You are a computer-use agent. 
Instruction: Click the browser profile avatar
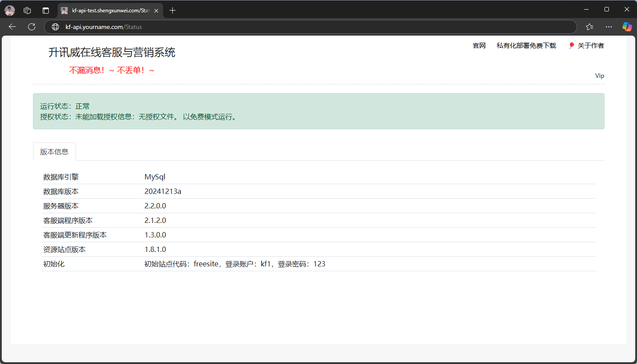click(x=9, y=10)
